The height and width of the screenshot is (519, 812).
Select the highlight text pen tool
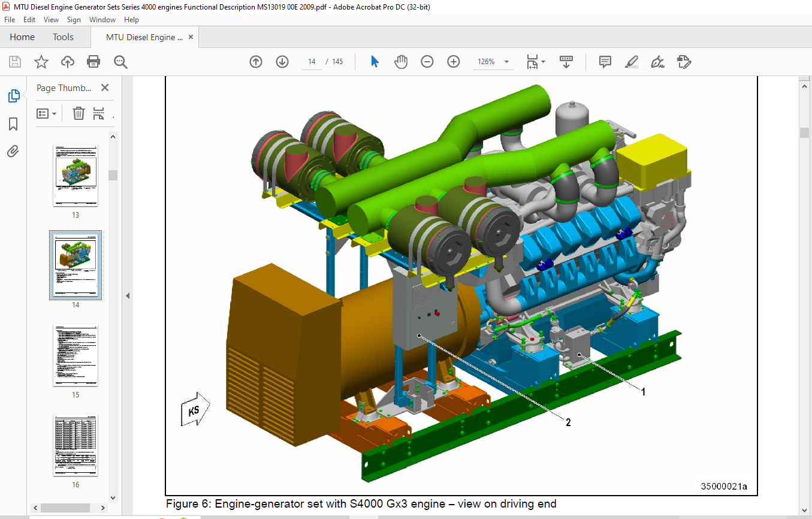pos(631,62)
